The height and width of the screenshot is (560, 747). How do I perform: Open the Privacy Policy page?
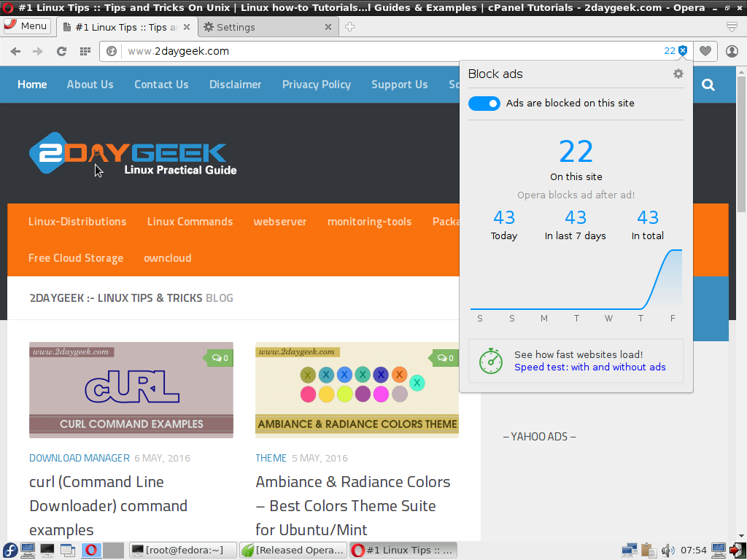pyautogui.click(x=317, y=85)
